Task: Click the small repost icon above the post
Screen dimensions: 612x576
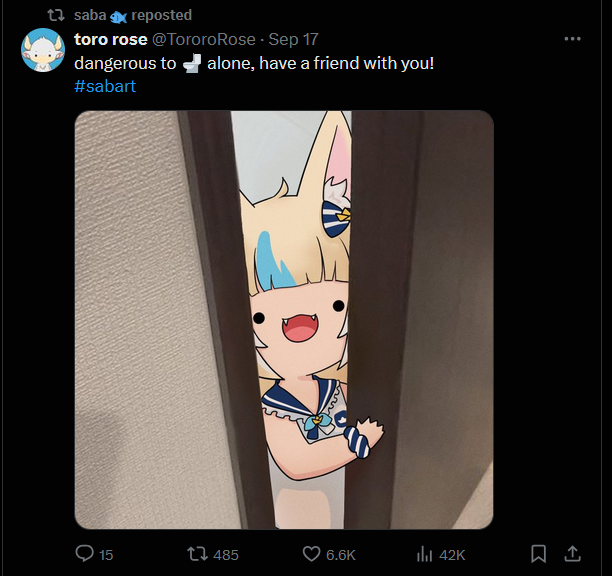Action: (x=56, y=15)
